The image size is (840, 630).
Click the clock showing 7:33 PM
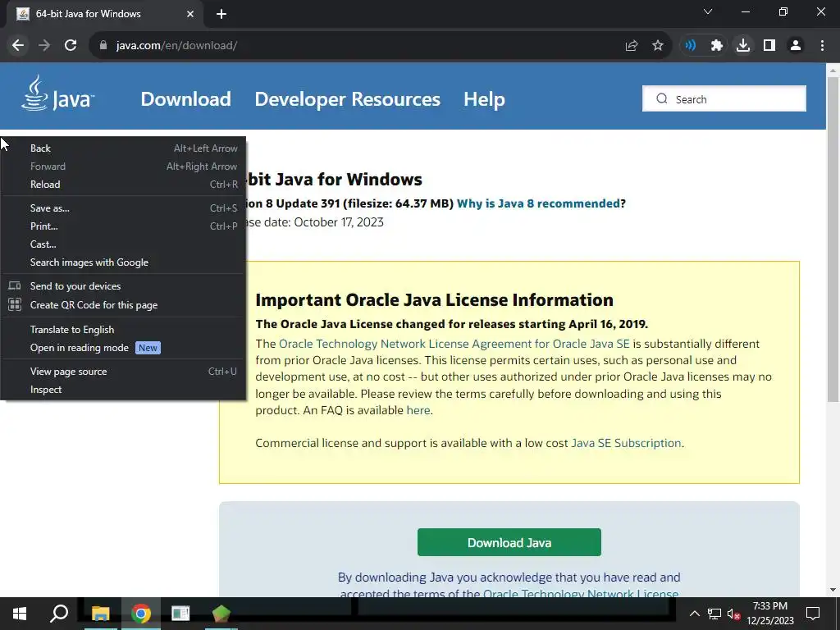pyautogui.click(x=769, y=606)
